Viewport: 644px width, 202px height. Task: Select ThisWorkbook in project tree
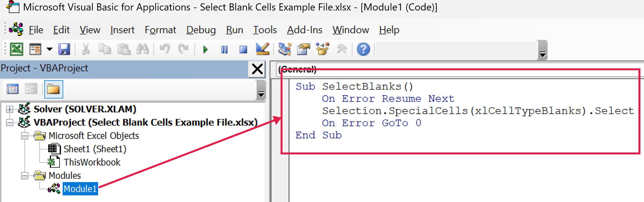[x=92, y=162]
